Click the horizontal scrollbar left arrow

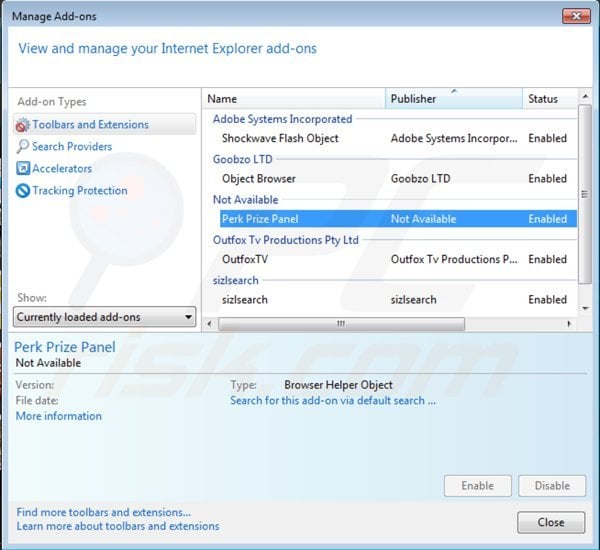click(209, 324)
